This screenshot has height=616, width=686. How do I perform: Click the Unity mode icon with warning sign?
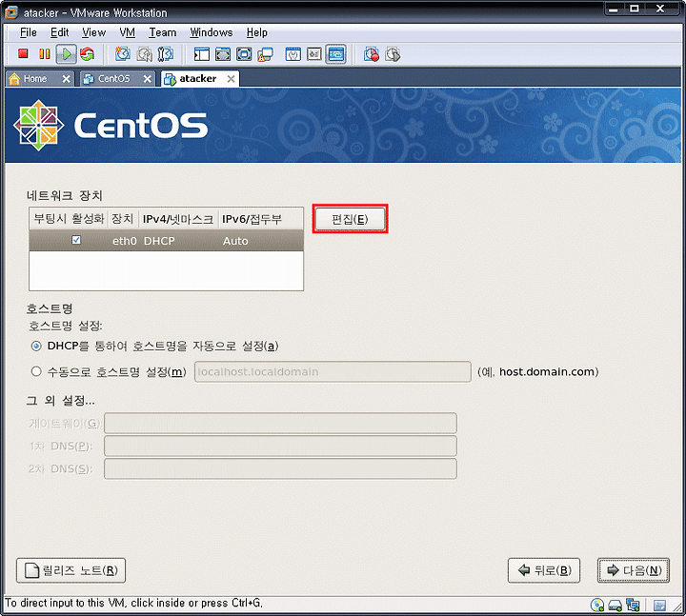click(x=265, y=54)
